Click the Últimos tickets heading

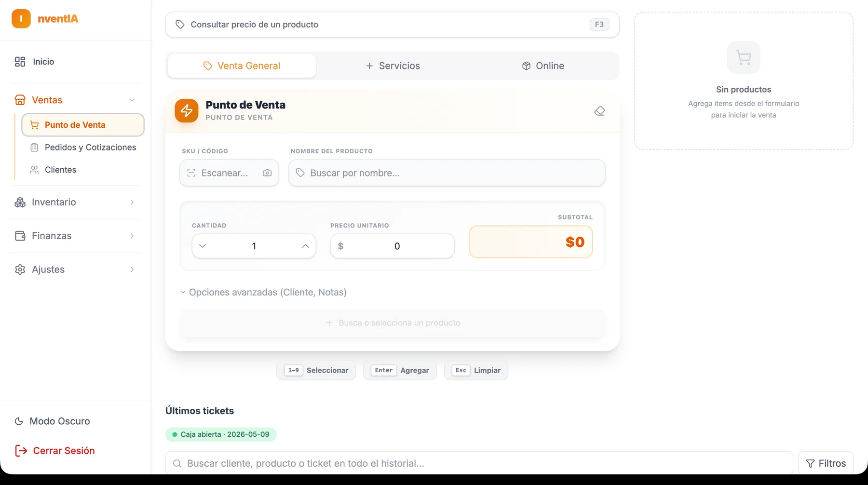coord(200,411)
